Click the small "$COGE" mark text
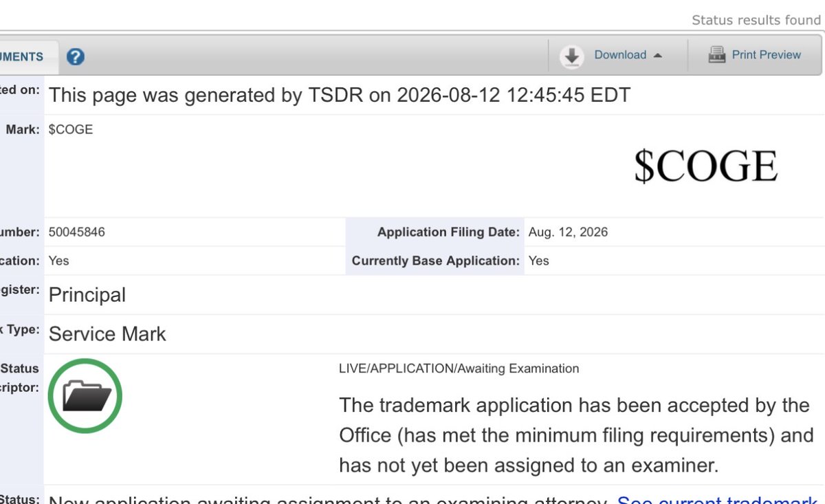Viewport: 825px width, 504px height. click(71, 130)
